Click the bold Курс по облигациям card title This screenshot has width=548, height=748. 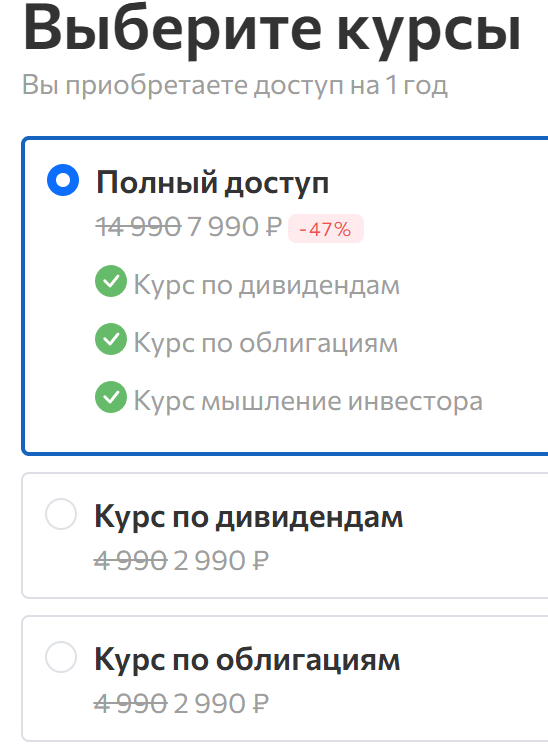pos(247,660)
